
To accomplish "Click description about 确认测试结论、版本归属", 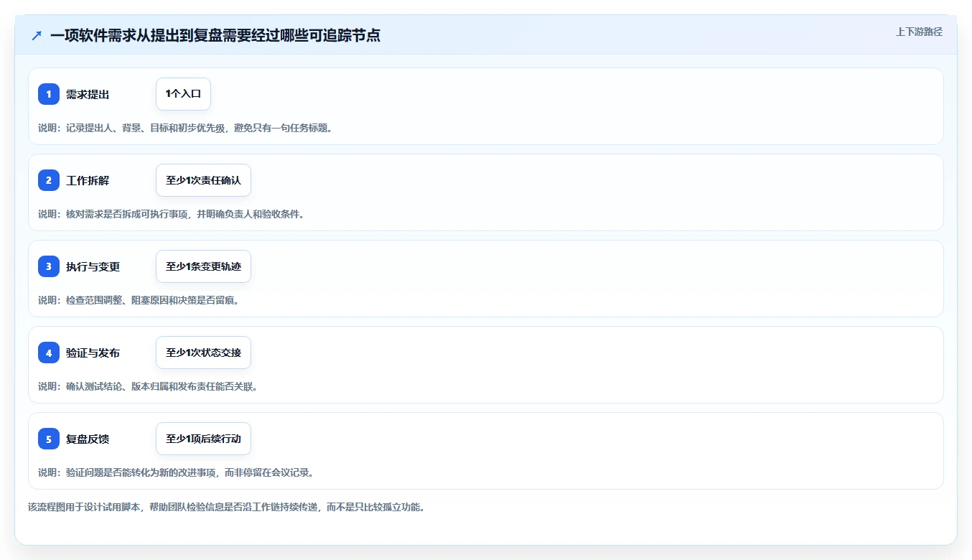I will click(148, 386).
